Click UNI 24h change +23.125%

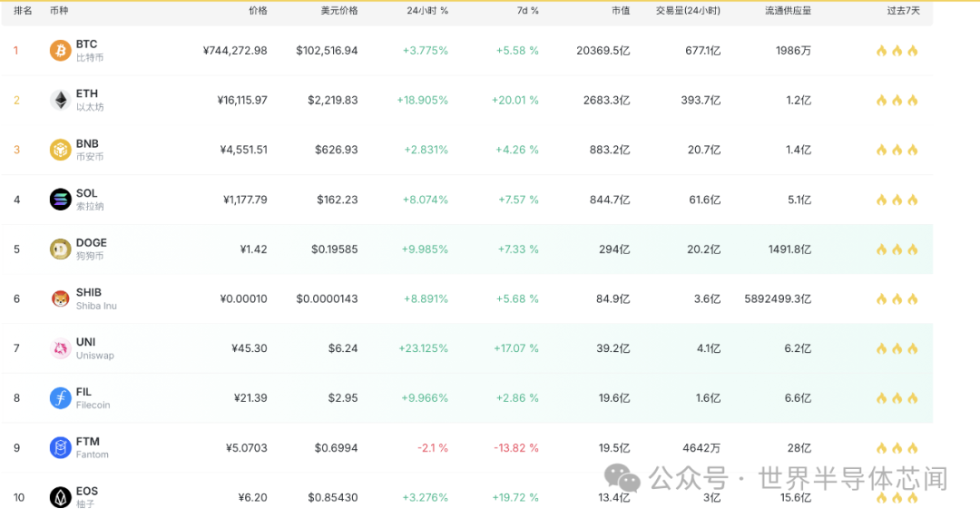point(423,348)
